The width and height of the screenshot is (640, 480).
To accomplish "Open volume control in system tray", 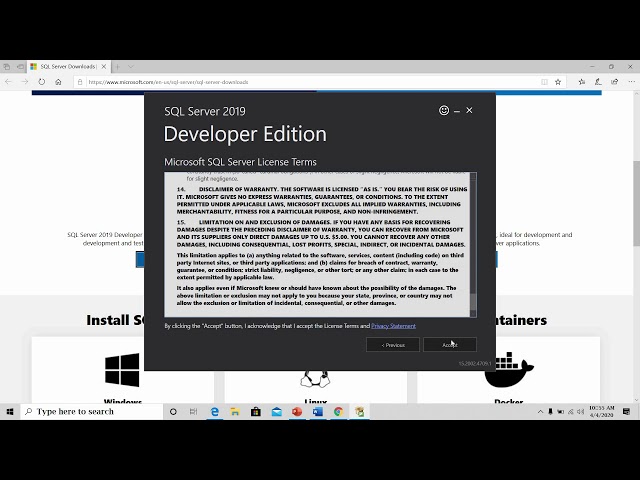I will (580, 411).
